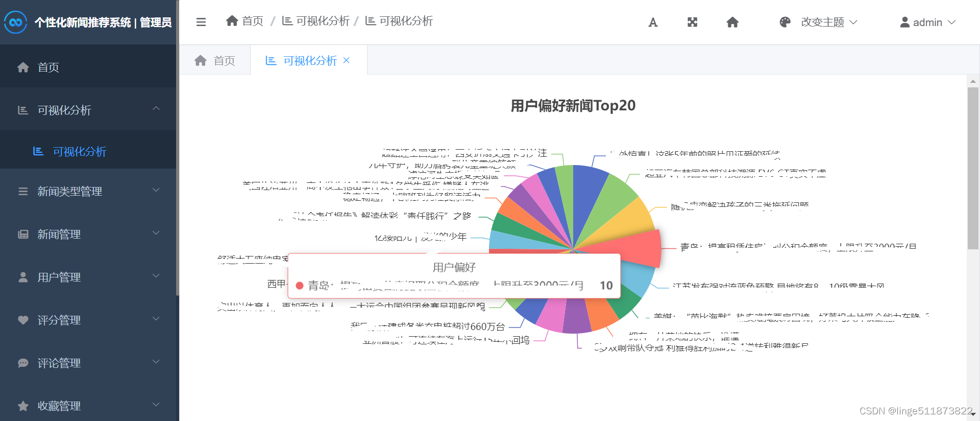Click the home icon in the 首页 tab
The image size is (980, 421).
point(201,60)
